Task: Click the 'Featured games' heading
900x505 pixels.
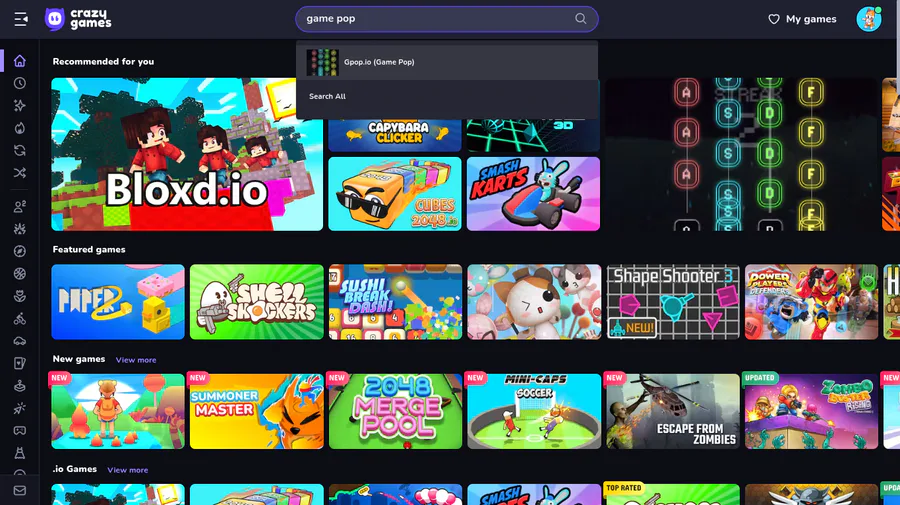Action: (x=89, y=250)
